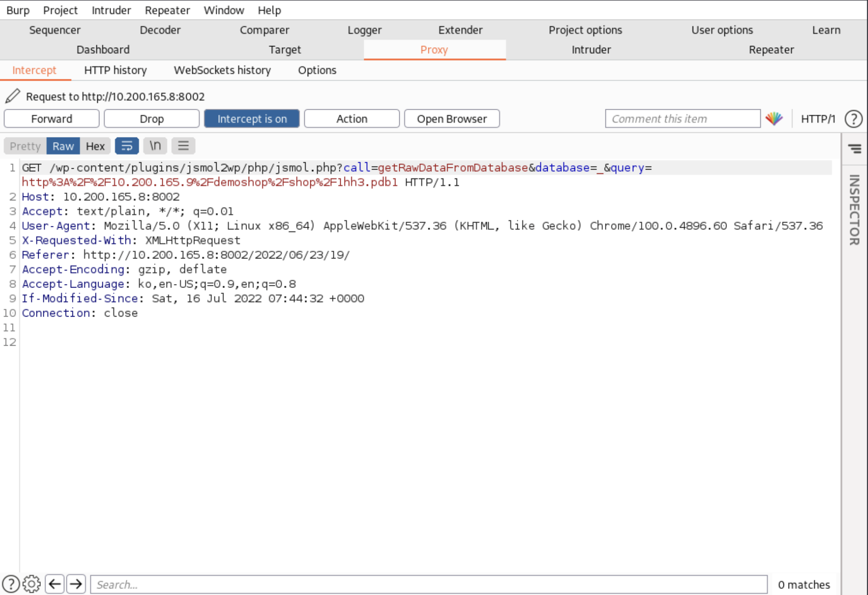
Task: Click the pencil edit icon beside request target
Action: tap(13, 96)
